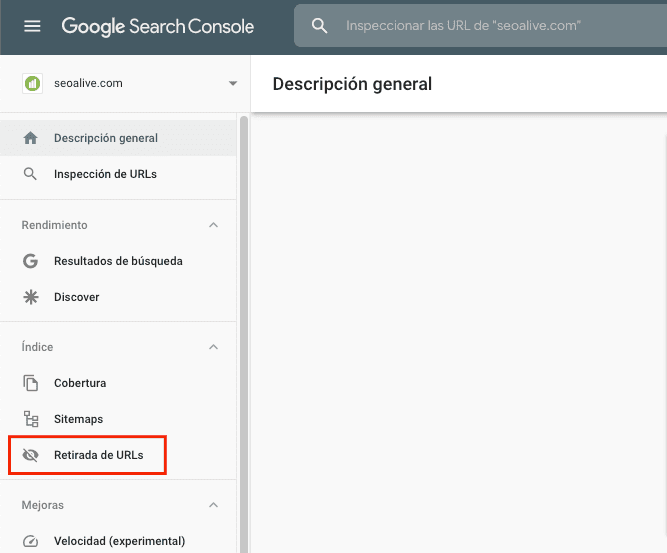Click the Rendimiento section heading
The width and height of the screenshot is (667, 553).
coord(54,225)
